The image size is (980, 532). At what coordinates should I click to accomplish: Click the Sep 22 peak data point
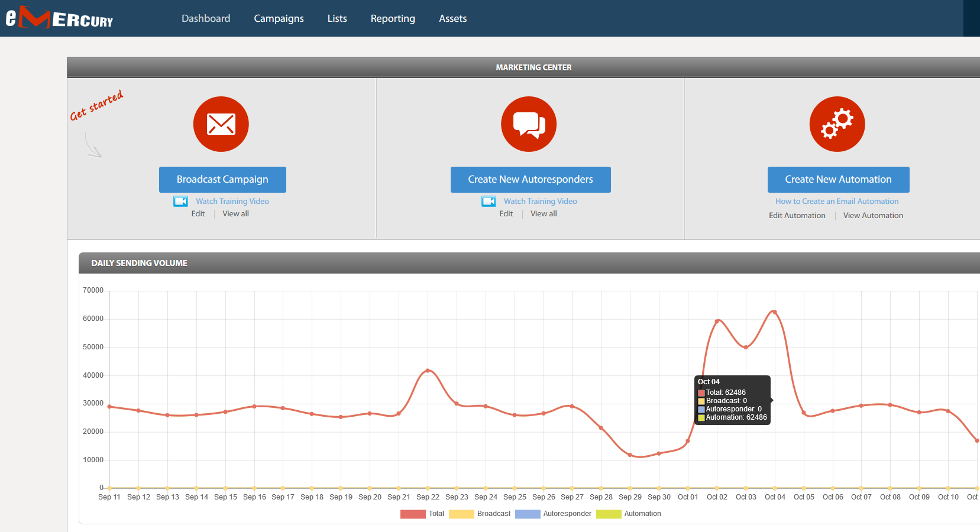[428, 371]
